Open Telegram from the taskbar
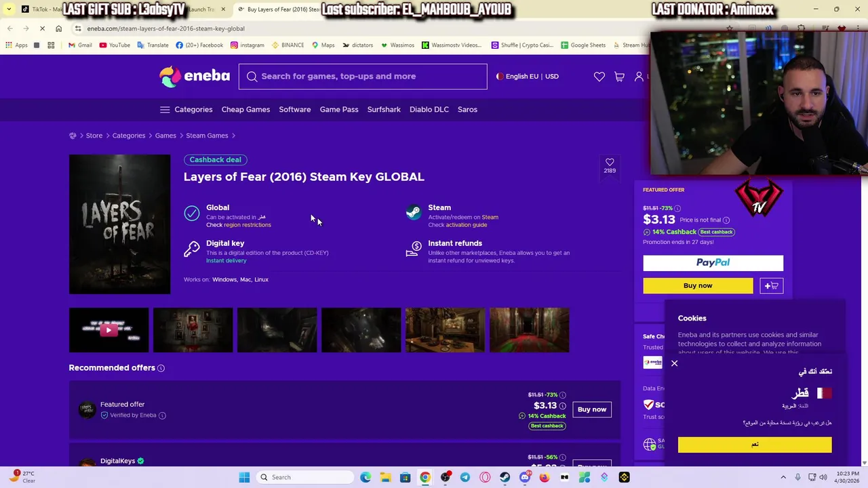 click(x=465, y=477)
